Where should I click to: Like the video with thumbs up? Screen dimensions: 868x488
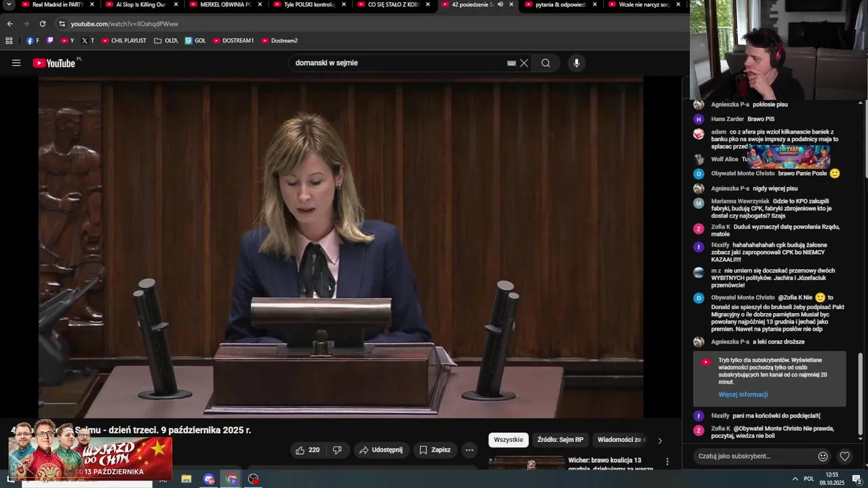tap(307, 450)
